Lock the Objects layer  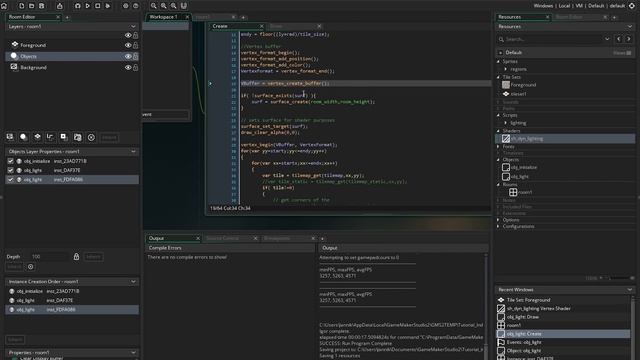[x=136, y=56]
